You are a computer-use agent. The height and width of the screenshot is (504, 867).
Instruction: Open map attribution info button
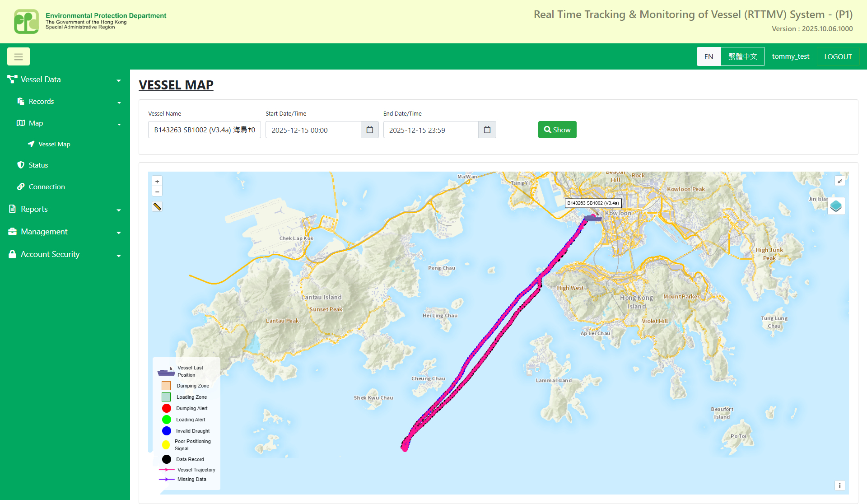[839, 485]
